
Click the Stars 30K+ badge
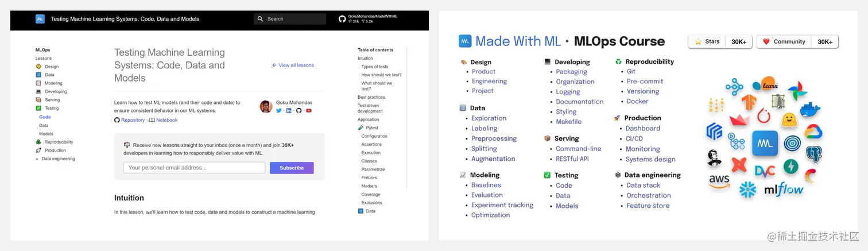(x=720, y=41)
